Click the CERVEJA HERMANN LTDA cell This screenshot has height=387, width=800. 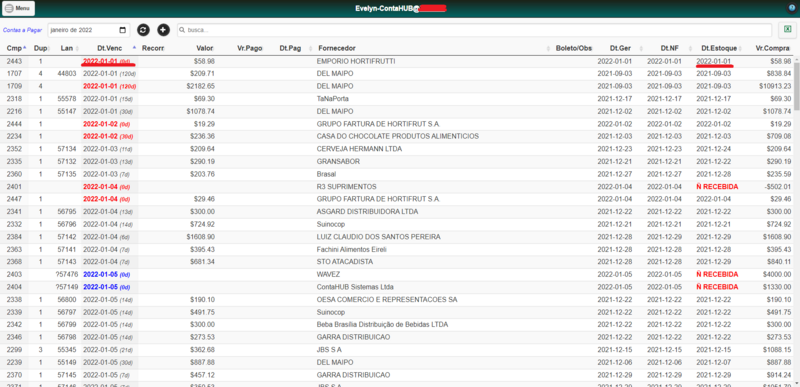pos(359,149)
